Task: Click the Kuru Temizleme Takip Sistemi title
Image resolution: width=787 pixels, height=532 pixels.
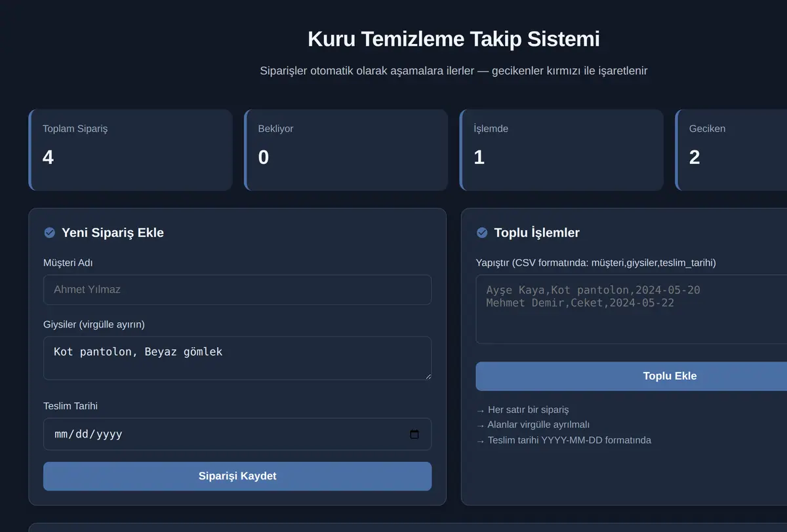Action: [454, 39]
